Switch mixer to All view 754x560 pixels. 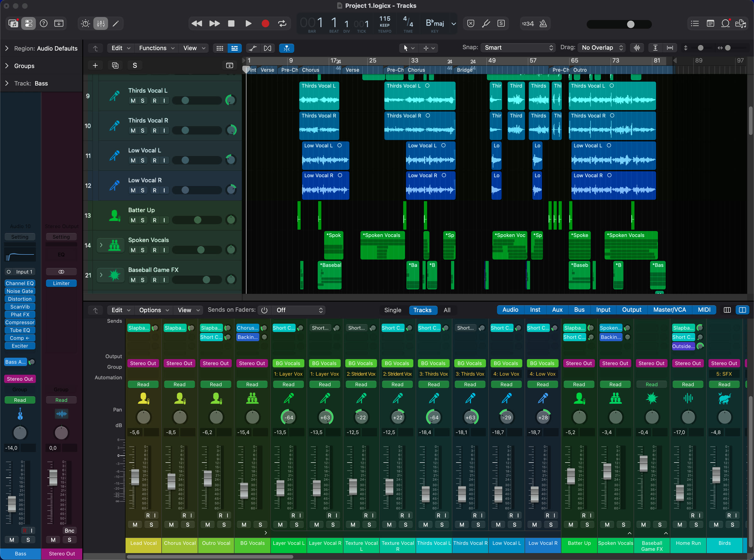tap(447, 310)
